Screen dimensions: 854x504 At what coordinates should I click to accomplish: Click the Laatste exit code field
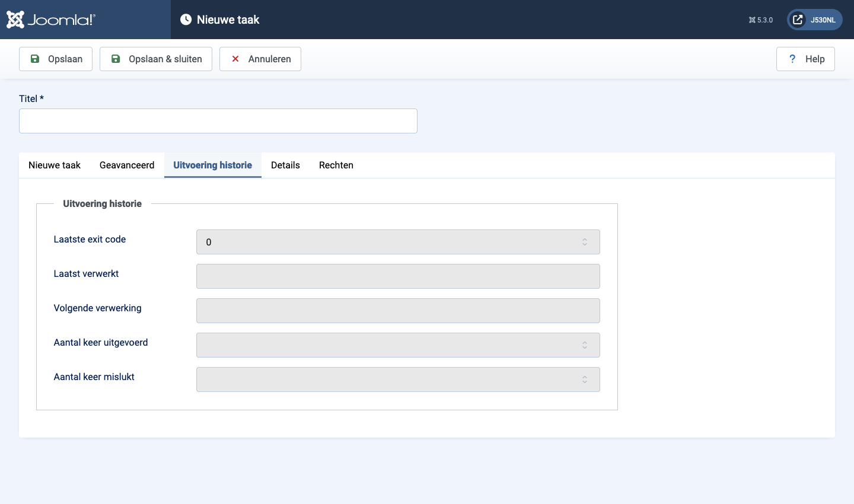[398, 242]
